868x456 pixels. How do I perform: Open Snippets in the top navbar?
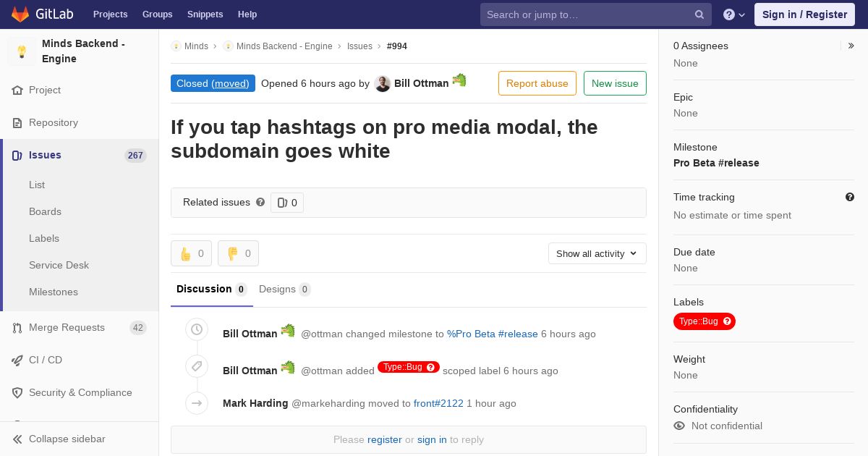205,14
